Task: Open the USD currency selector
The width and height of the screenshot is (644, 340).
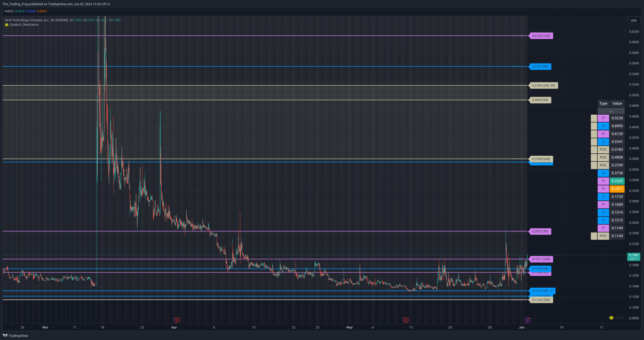Action: (634, 21)
